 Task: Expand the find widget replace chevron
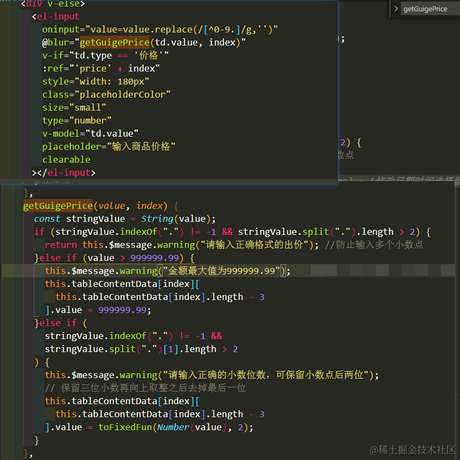[x=396, y=9]
